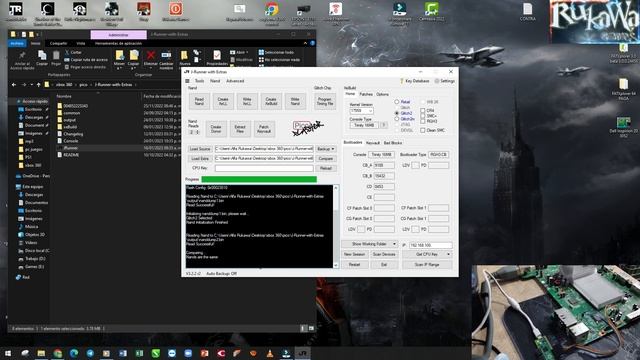The width and height of the screenshot is (640, 360).
Task: Open Chrome from taskbar
Action: (58, 353)
